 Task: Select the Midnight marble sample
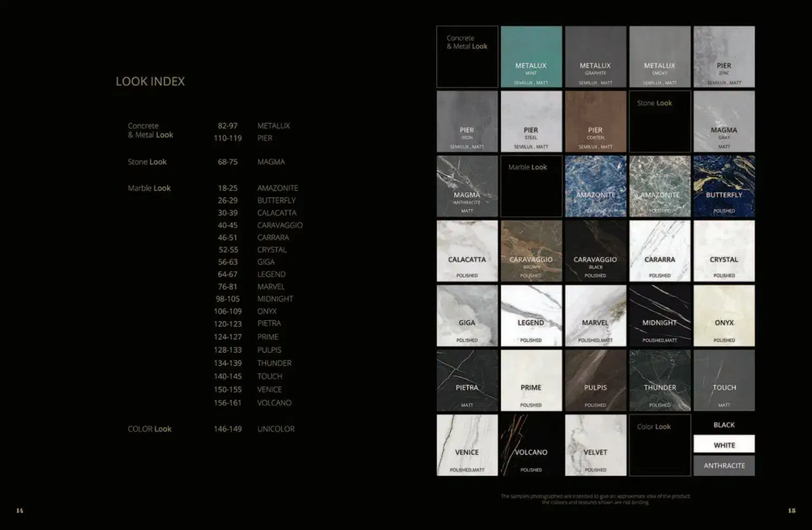coord(659,316)
